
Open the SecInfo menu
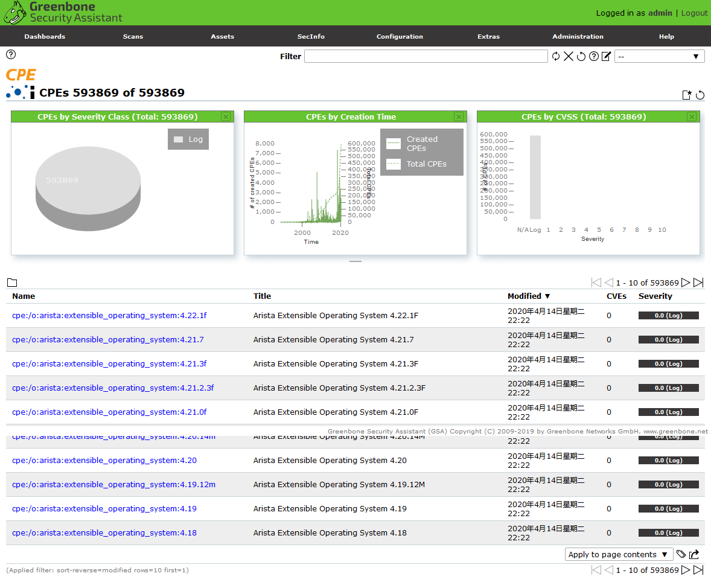pyautogui.click(x=311, y=36)
